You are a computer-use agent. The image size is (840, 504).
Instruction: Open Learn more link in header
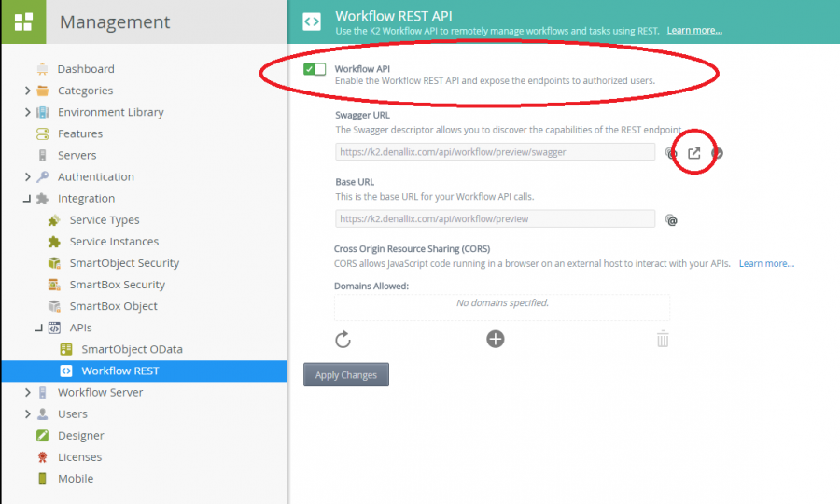(x=694, y=31)
